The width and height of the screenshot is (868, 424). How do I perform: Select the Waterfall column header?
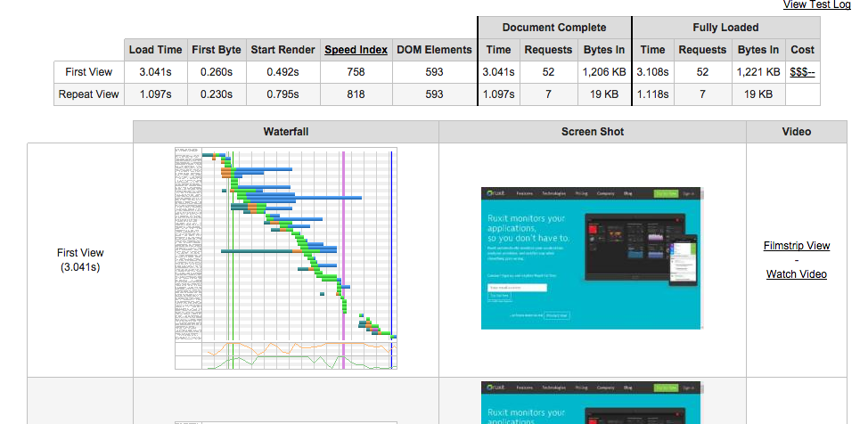point(286,132)
